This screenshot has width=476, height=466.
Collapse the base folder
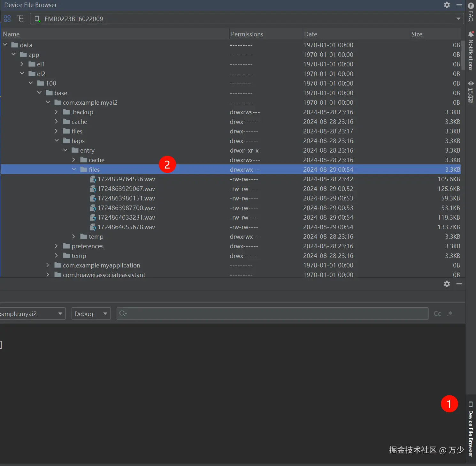39,93
